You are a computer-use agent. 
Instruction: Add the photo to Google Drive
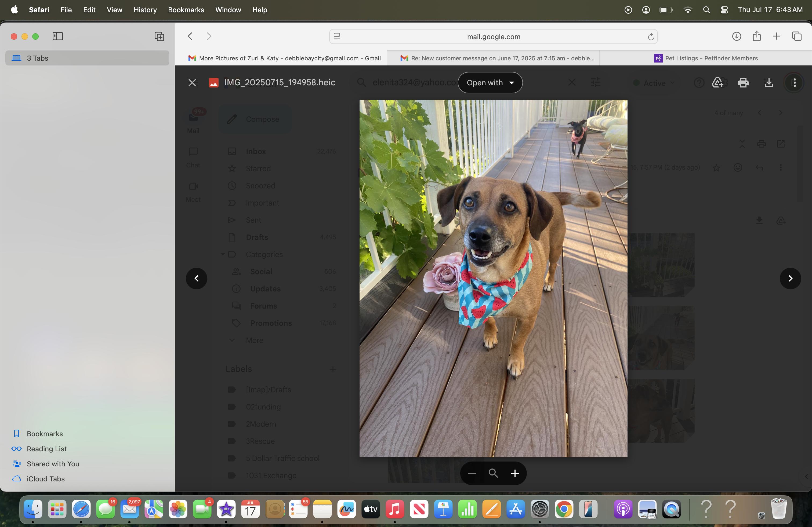click(x=717, y=82)
